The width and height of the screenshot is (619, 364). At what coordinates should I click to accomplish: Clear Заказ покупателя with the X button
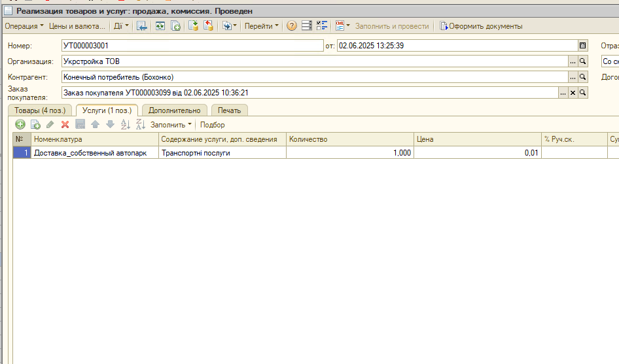[x=573, y=93]
